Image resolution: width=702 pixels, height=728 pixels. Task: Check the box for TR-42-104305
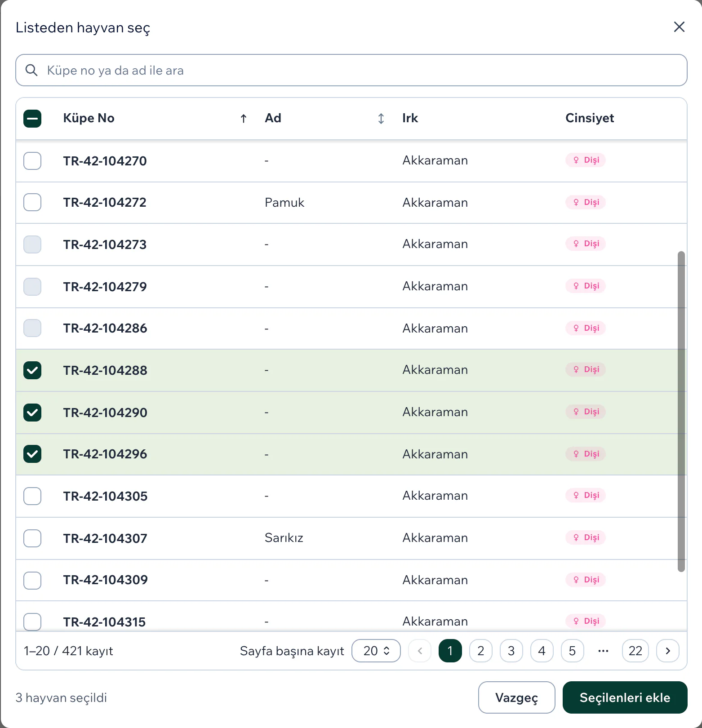tap(32, 496)
